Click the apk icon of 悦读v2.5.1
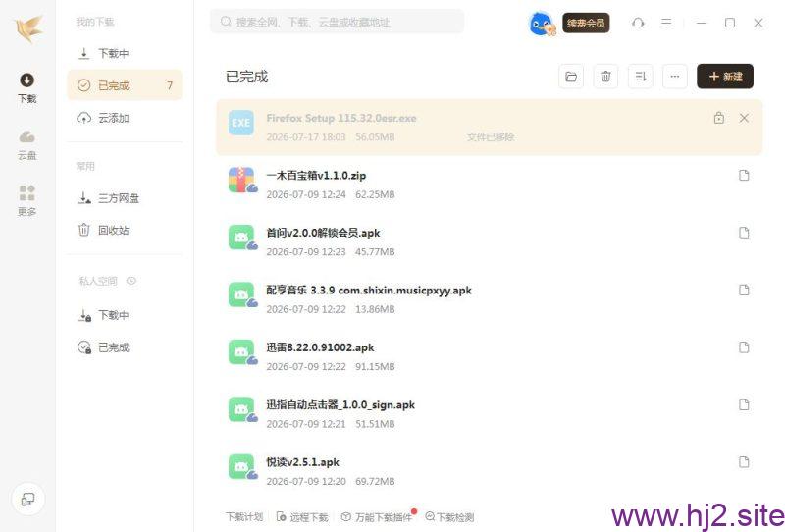This screenshot has width=785, height=532. [242, 467]
